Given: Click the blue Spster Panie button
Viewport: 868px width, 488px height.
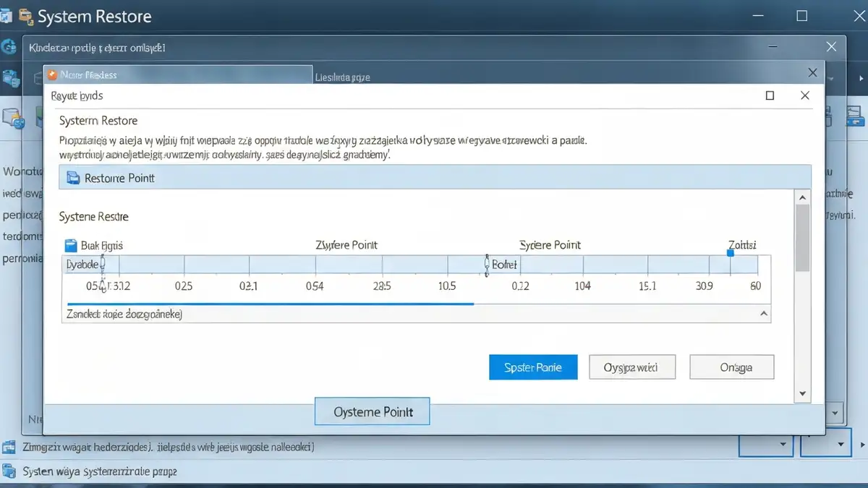Looking at the screenshot, I should (x=534, y=367).
